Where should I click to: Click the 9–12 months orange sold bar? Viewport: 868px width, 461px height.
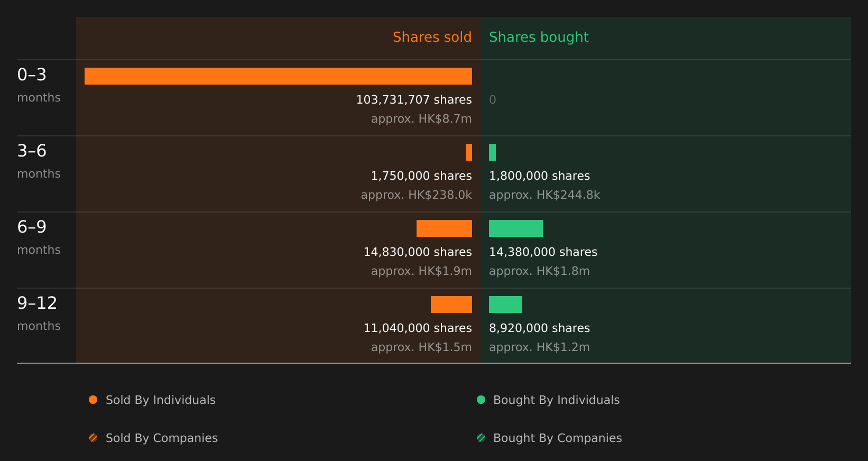pos(451,305)
